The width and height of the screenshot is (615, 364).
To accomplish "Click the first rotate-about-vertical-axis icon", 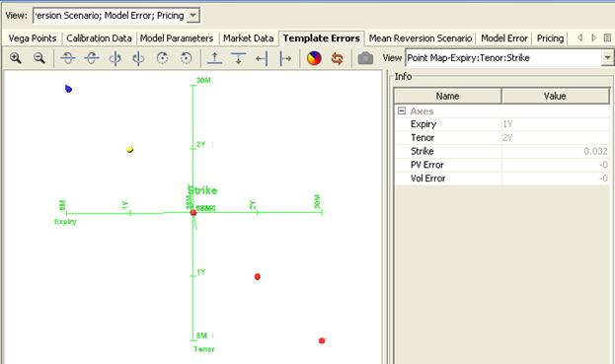I will point(115,58).
